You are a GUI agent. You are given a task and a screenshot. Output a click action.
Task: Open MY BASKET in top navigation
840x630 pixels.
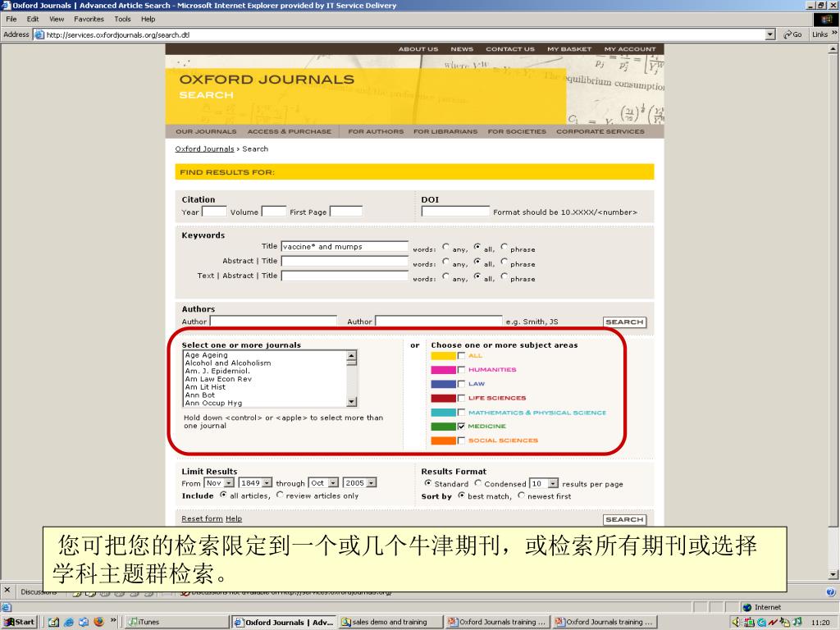569,48
